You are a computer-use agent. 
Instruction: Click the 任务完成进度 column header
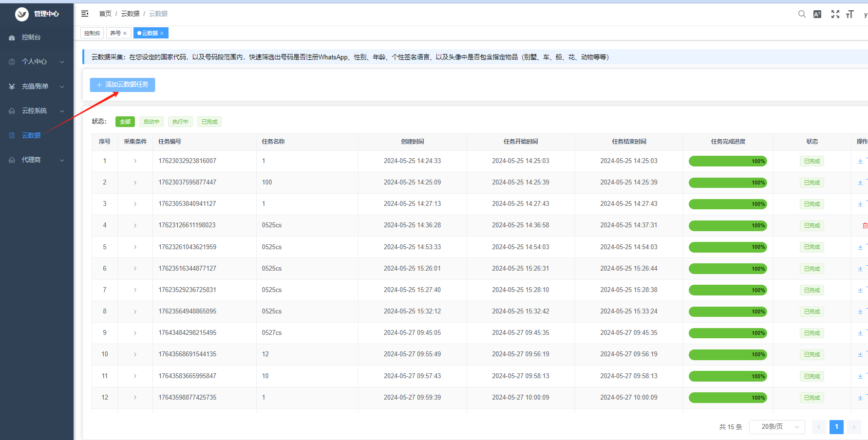pos(728,142)
